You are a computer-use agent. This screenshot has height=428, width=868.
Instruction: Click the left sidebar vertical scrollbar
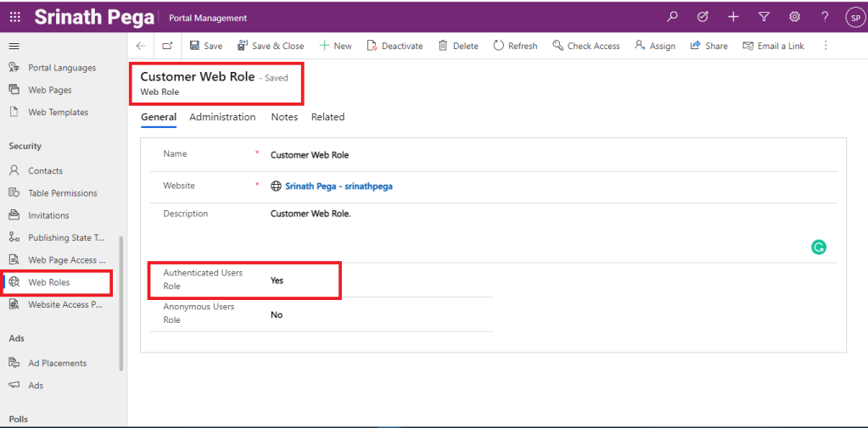tap(122, 303)
